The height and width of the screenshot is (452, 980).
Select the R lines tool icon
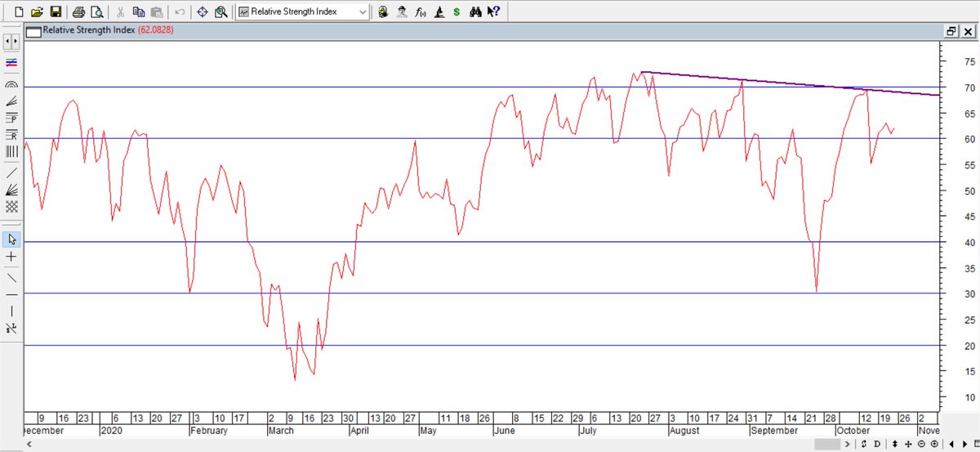click(x=11, y=135)
